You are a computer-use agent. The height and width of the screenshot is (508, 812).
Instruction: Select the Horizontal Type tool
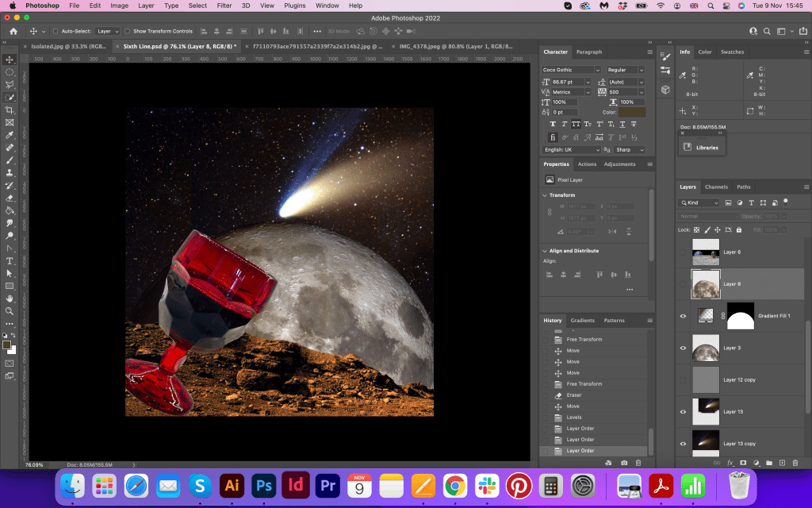click(10, 260)
